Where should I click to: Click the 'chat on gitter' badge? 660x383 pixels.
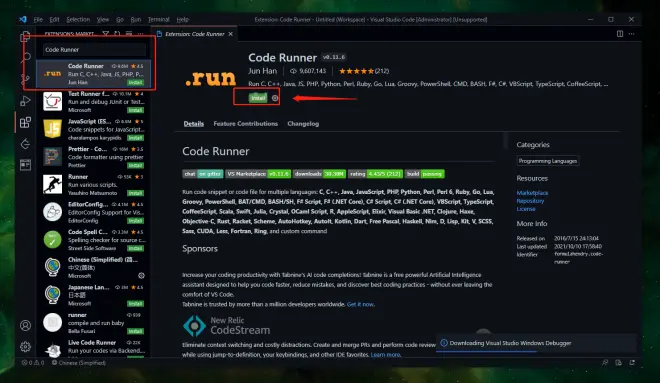pos(202,174)
